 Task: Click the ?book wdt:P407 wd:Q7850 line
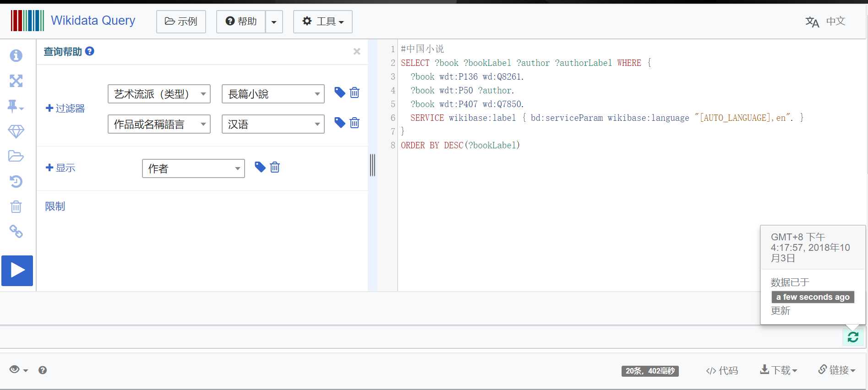[467, 104]
